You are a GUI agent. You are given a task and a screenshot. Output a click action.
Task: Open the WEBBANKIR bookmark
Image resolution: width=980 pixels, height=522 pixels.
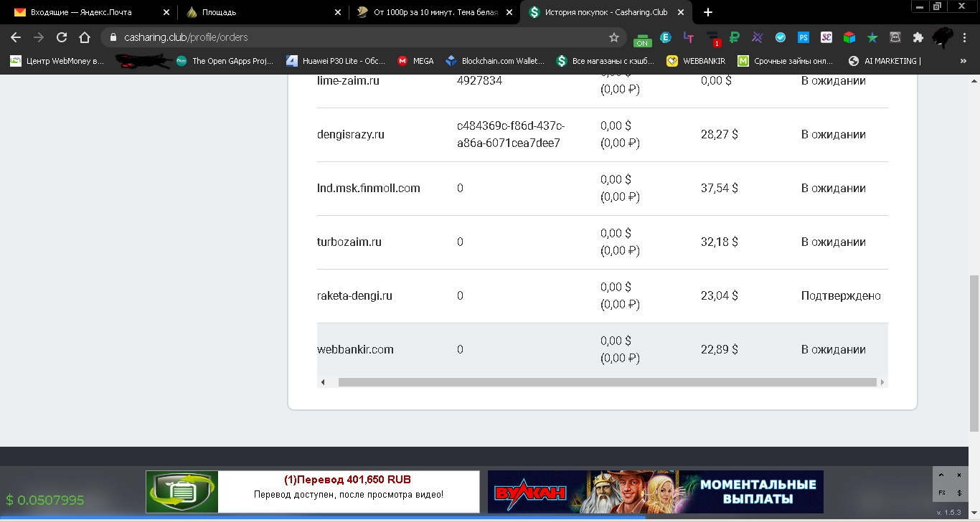click(x=696, y=61)
